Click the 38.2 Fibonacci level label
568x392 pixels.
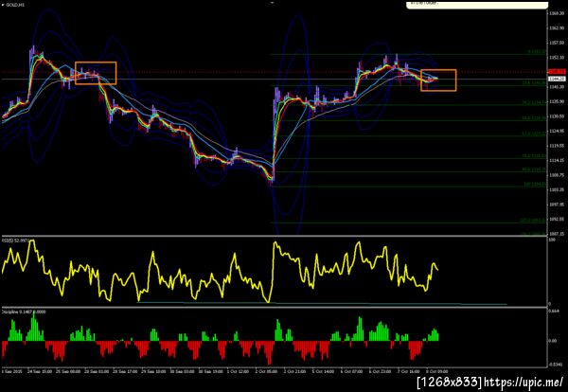534,103
